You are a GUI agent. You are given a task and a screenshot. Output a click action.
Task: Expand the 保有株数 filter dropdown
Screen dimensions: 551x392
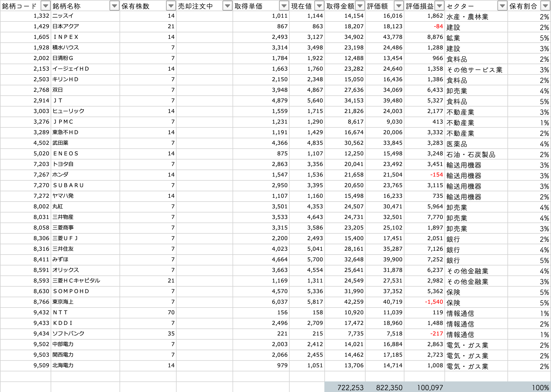point(171,6)
